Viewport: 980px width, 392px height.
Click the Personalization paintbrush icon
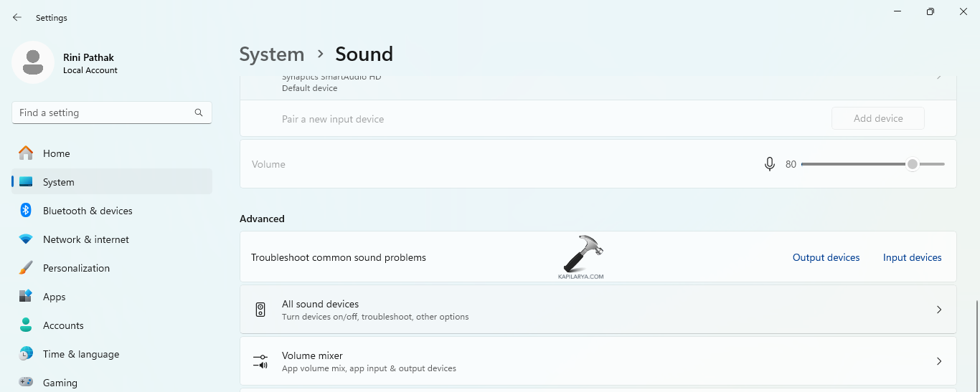click(26, 268)
